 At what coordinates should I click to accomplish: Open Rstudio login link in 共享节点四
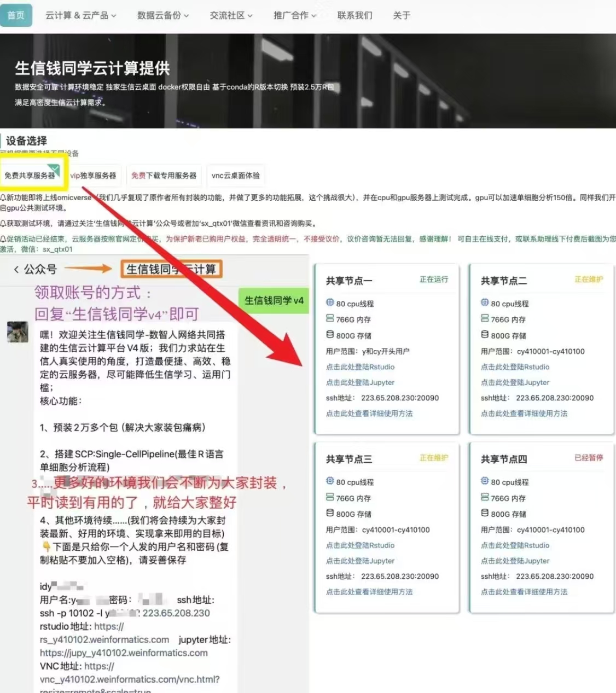pyautogui.click(x=515, y=545)
